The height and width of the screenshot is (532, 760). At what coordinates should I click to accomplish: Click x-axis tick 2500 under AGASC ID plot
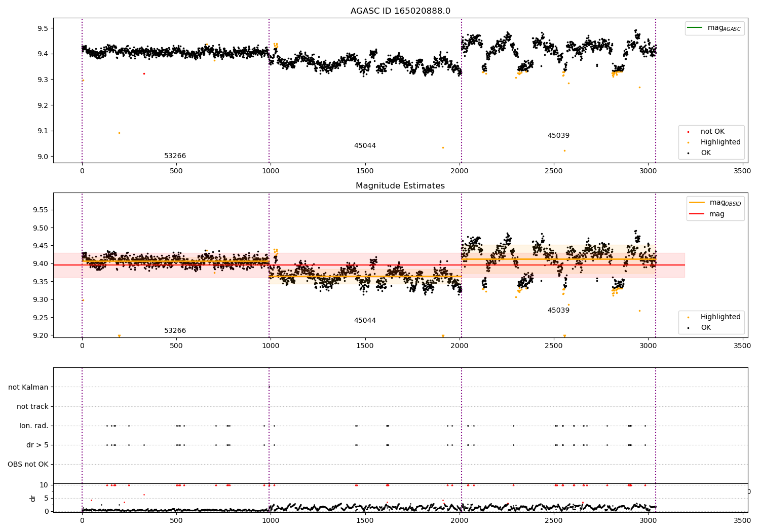pos(553,171)
